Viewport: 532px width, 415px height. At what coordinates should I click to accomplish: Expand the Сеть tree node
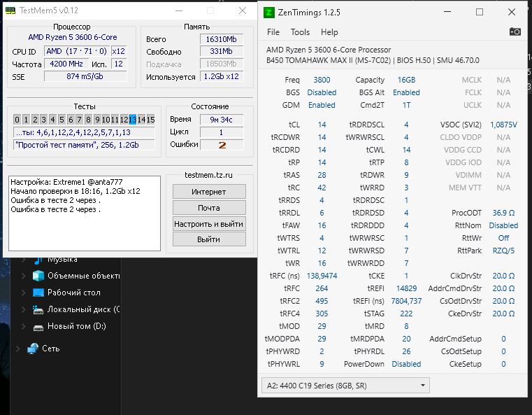click(x=18, y=349)
